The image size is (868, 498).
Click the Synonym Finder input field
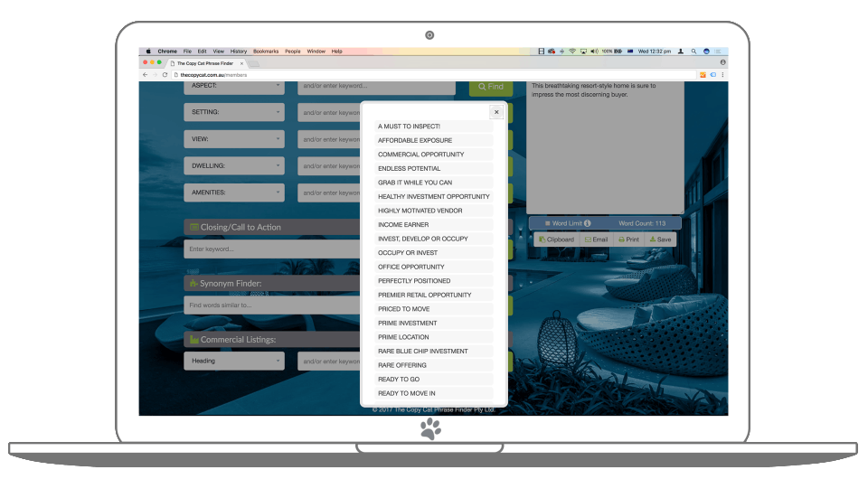pyautogui.click(x=272, y=305)
